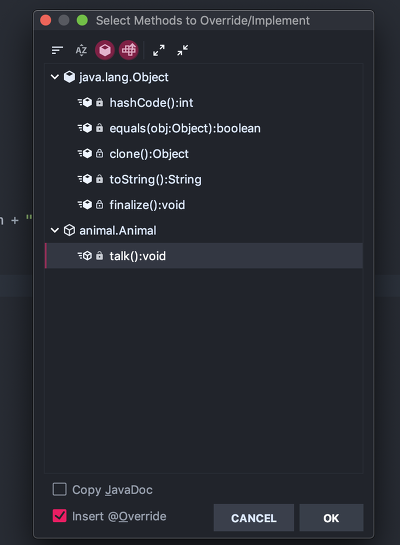The height and width of the screenshot is (545, 400).
Task: Confirm with the OK button
Action: pos(331,518)
